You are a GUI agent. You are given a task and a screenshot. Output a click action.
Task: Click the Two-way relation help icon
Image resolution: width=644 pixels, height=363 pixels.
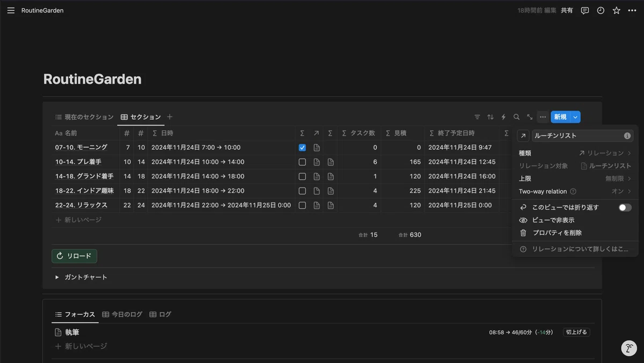coord(573,192)
